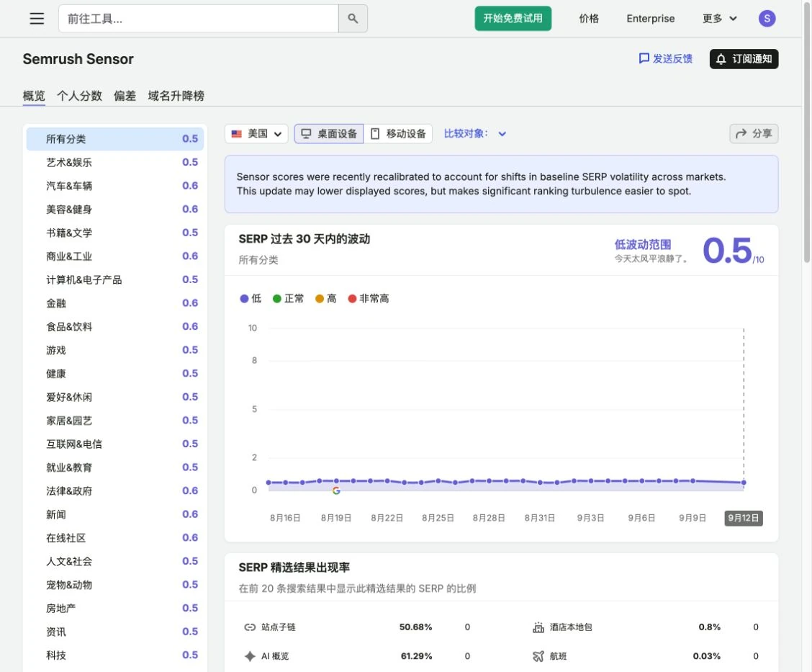Select 健康 category
Image resolution: width=812 pixels, height=672 pixels.
115,374
